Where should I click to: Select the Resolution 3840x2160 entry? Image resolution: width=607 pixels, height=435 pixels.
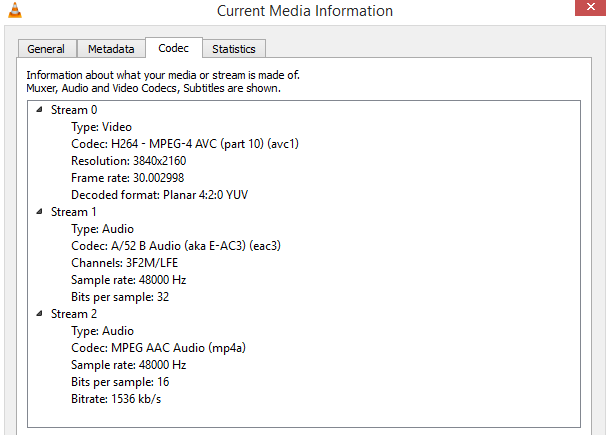pos(128,161)
